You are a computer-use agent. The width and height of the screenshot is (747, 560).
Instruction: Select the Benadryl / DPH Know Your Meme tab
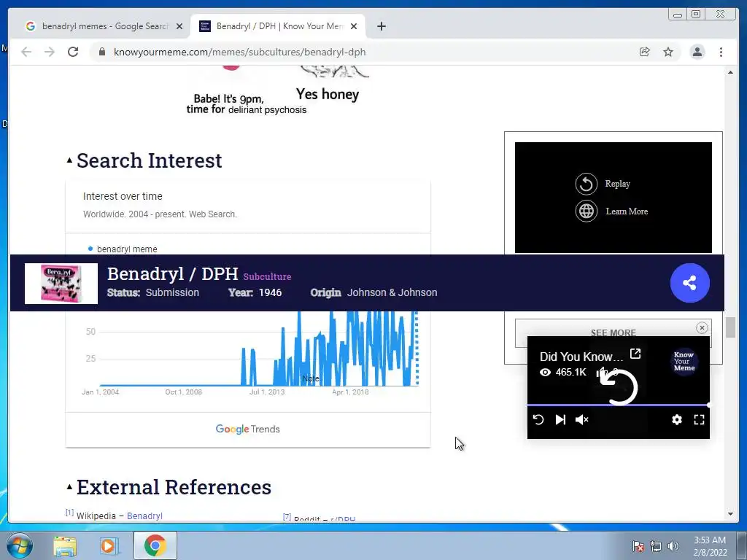(278, 26)
